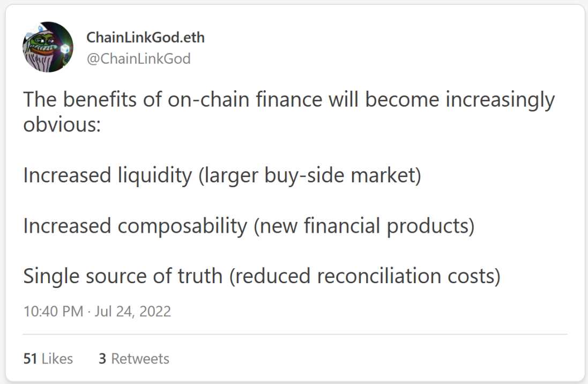The height and width of the screenshot is (384, 588).
Task: Click the "(new financial products)" text
Action: [364, 226]
